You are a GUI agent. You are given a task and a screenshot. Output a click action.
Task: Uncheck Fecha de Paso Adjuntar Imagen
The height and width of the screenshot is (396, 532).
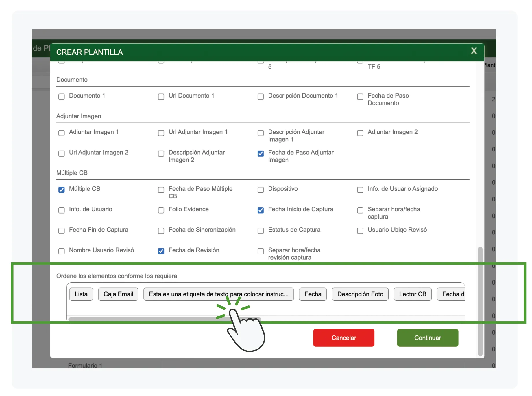tap(261, 153)
